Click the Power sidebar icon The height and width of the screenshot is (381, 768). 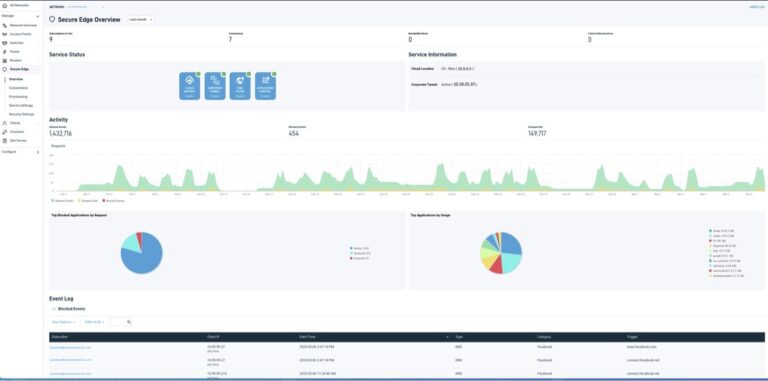pyautogui.click(x=4, y=51)
